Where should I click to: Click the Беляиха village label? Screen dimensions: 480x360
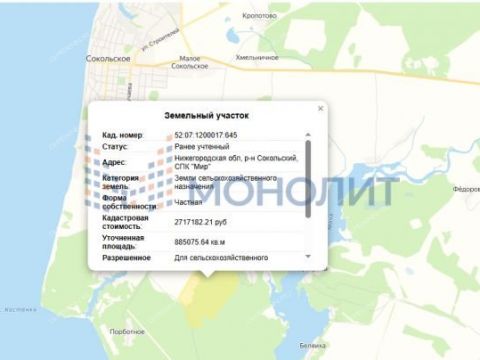(312, 346)
